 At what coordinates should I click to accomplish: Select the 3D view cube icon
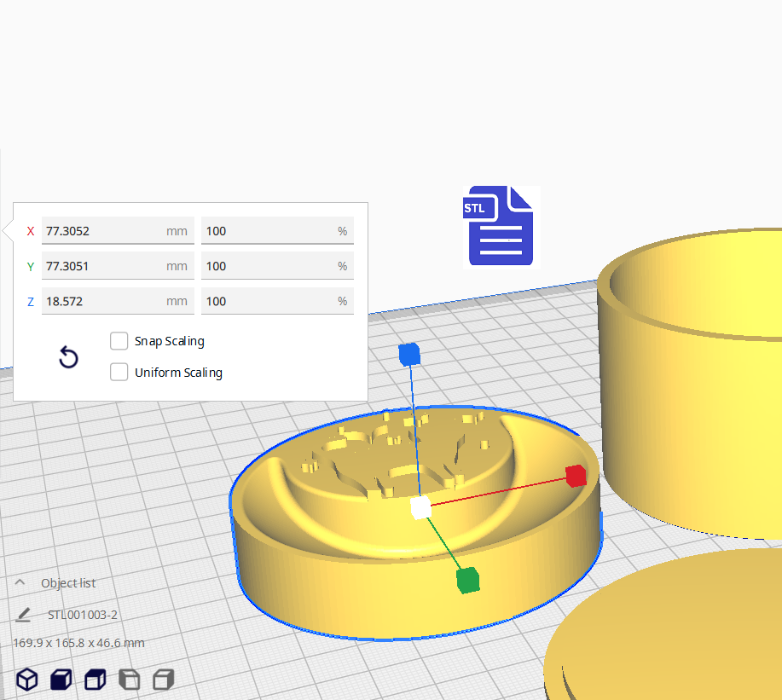(27, 680)
